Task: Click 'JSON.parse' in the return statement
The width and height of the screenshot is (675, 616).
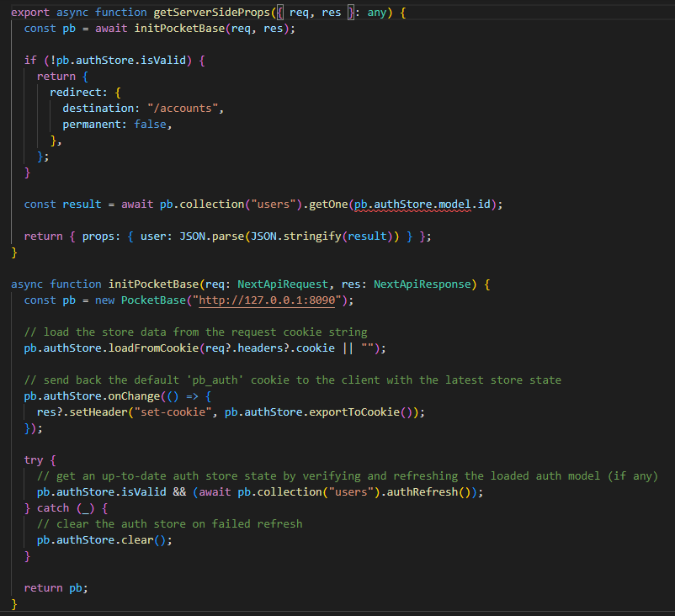Action: coord(212,236)
